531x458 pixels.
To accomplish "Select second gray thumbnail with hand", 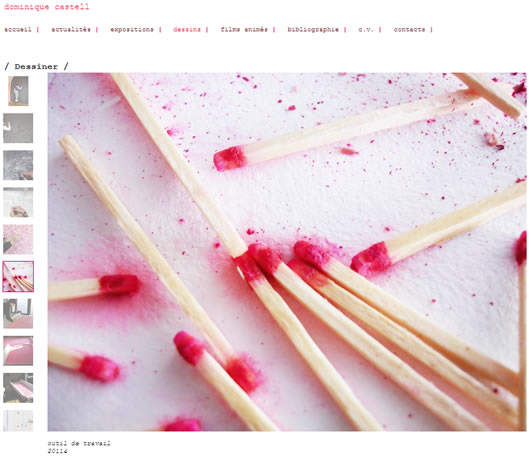I will point(18,128).
